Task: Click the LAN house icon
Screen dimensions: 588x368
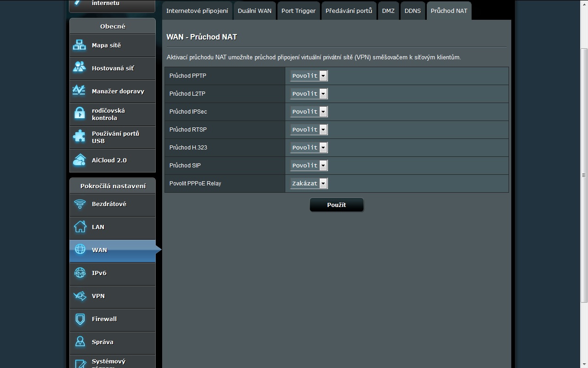Action: [80, 227]
